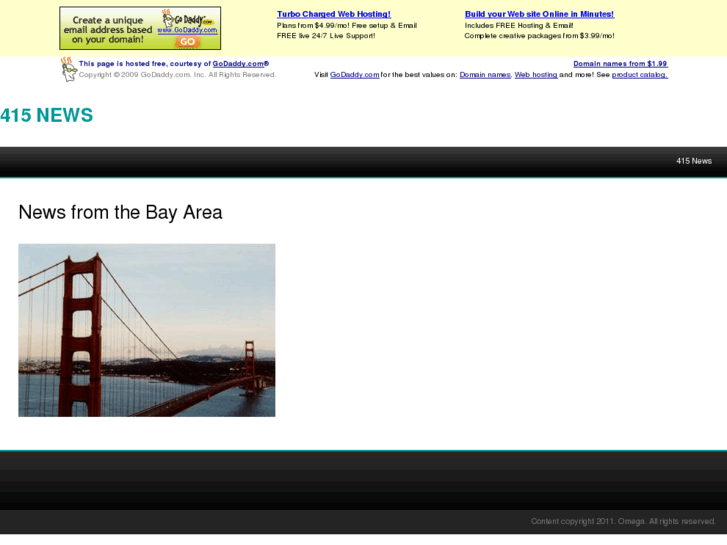Viewport: 727px width, 545px height.
Task: Click footer 'Content copyright 2011. Omega.' text
Action: click(x=623, y=521)
